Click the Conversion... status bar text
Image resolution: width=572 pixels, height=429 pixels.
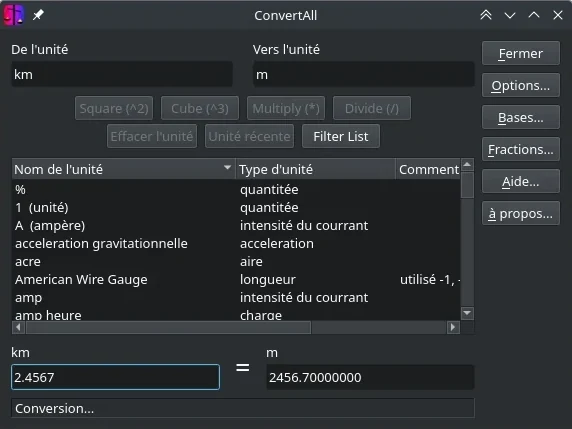tap(55, 409)
